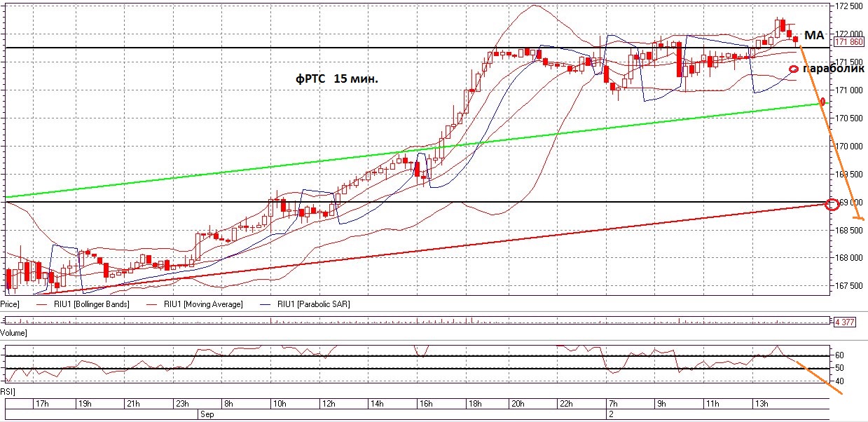Viewport: 868px width, 422px height.
Task: Click the 170 500 price axis label
Action: pyautogui.click(x=848, y=118)
